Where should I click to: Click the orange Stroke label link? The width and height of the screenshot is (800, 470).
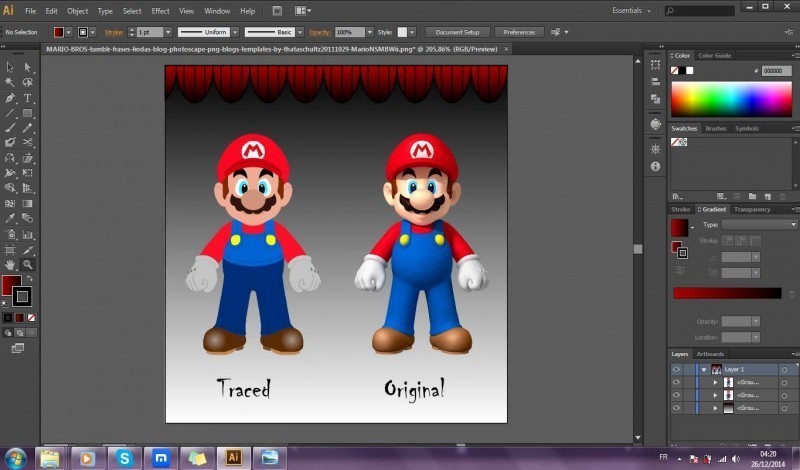(114, 32)
